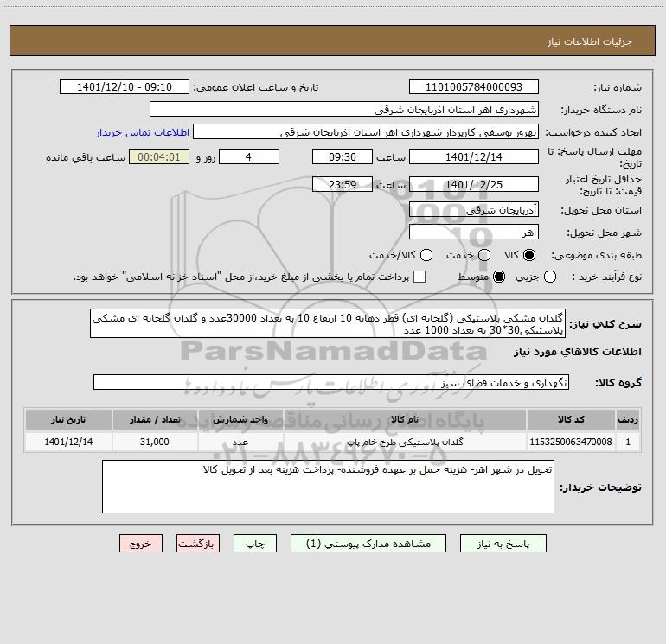Click the واحد شمارش column header
The width and height of the screenshot is (666, 644).
(x=240, y=419)
